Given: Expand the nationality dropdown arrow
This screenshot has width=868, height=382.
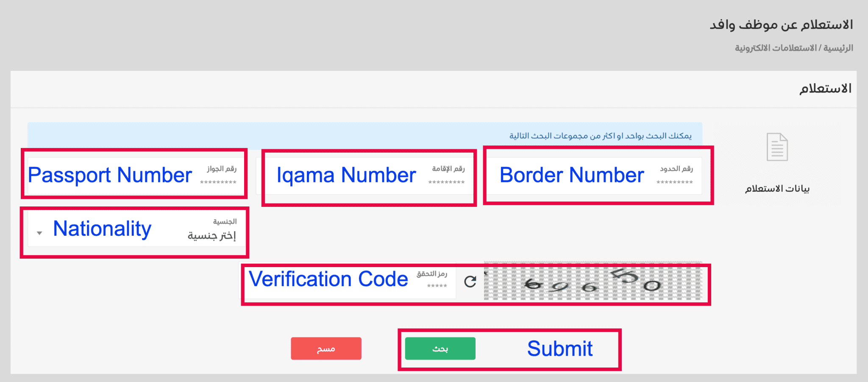Looking at the screenshot, I should tap(39, 233).
